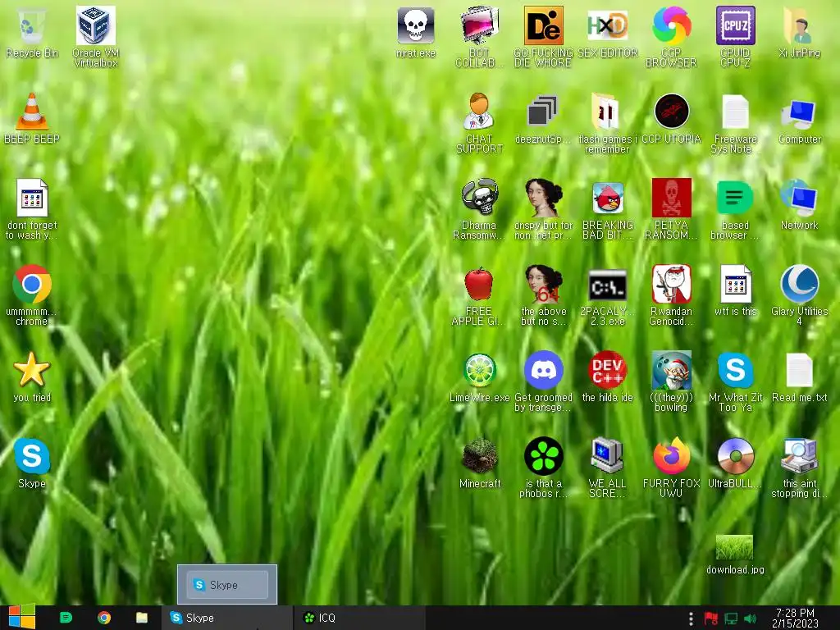840x630 pixels.
Task: Select the Rwandan Genocid icon
Action: tap(671, 284)
